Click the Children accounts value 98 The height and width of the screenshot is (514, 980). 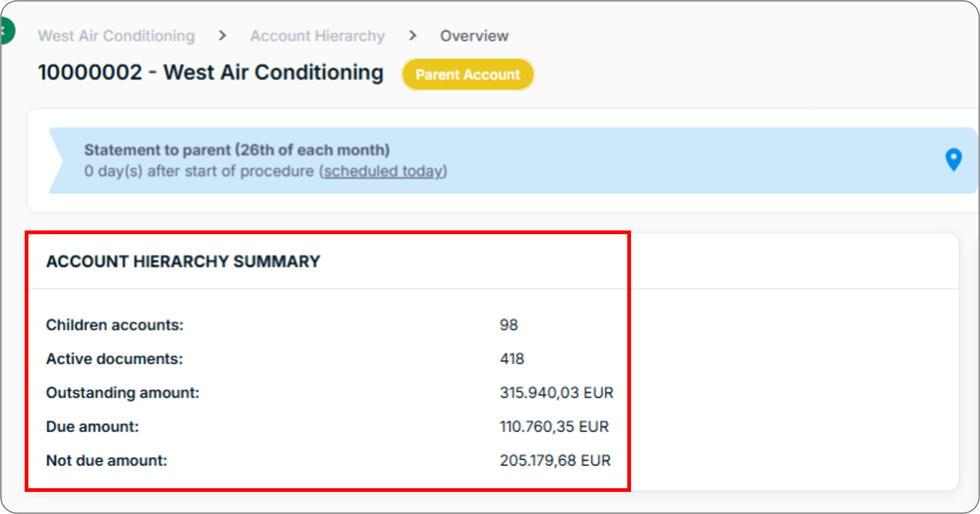509,325
